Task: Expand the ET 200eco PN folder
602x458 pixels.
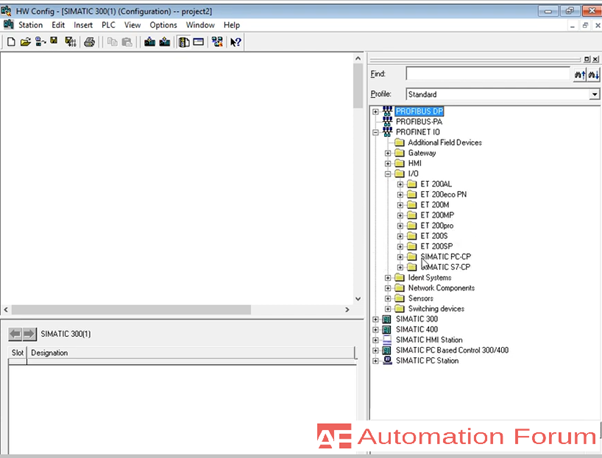Action: click(x=400, y=195)
